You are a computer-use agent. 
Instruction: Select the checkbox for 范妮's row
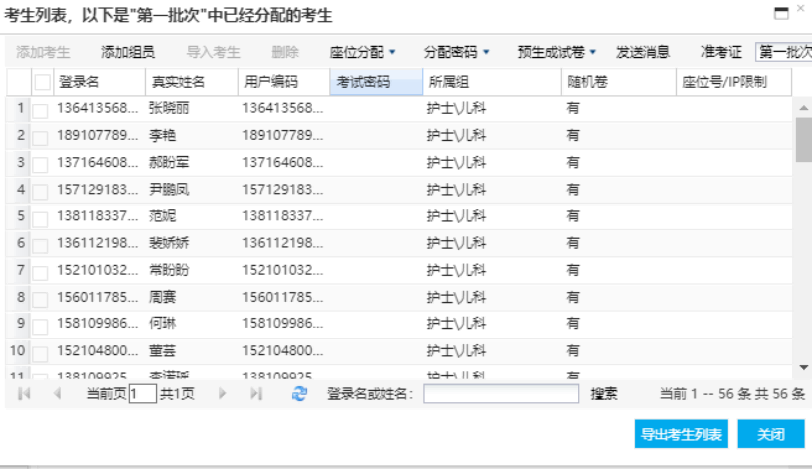click(40, 217)
